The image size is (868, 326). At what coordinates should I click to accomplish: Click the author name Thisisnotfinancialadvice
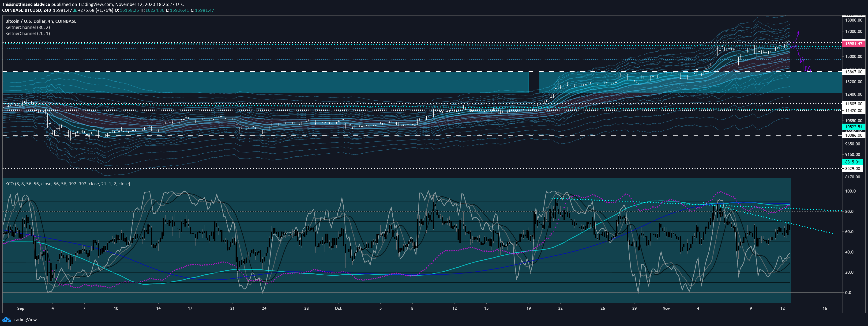click(x=26, y=4)
